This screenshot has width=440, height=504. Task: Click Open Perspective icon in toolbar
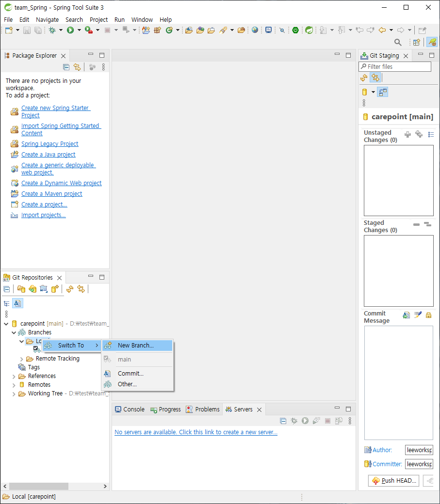(x=417, y=42)
